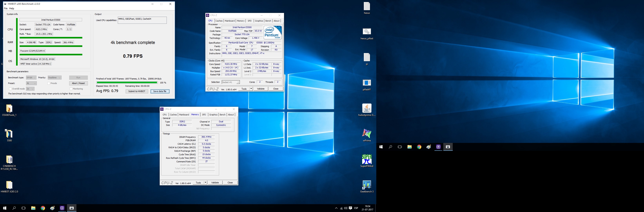Click Save data file button

[160, 91]
